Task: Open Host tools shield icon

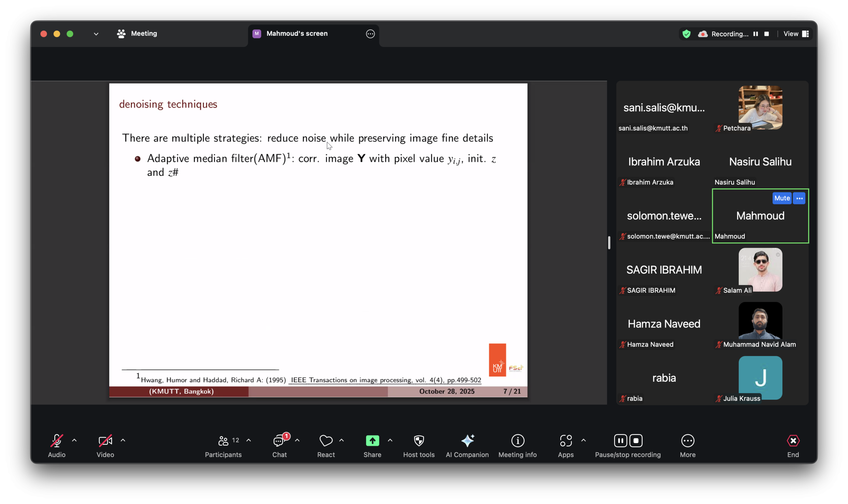Action: click(x=419, y=441)
